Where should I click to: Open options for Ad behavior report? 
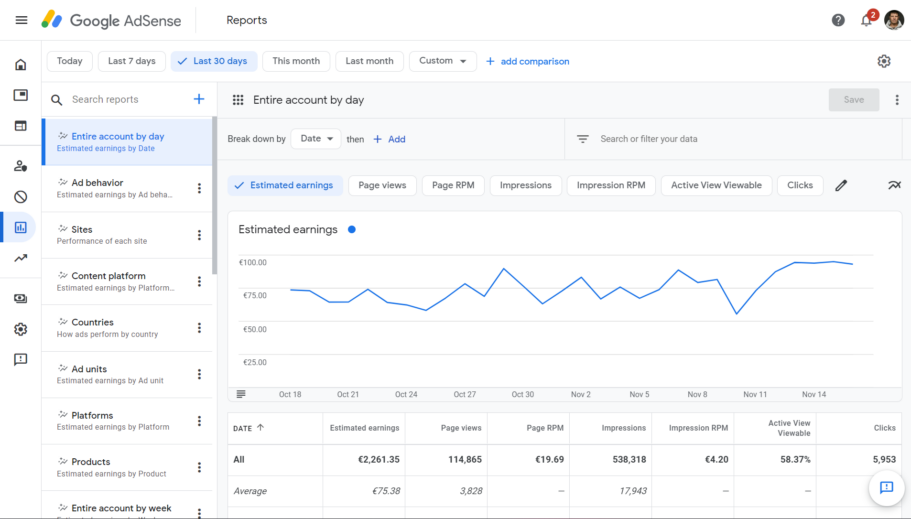(199, 188)
